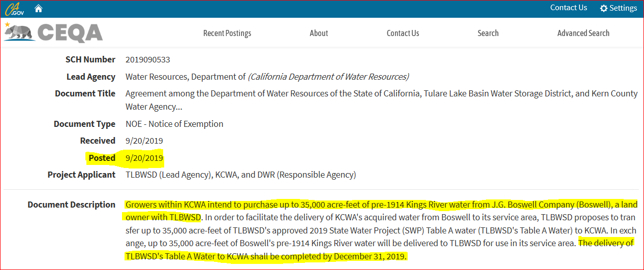
Task: Click the CEQA bear logo
Action: coord(53,33)
